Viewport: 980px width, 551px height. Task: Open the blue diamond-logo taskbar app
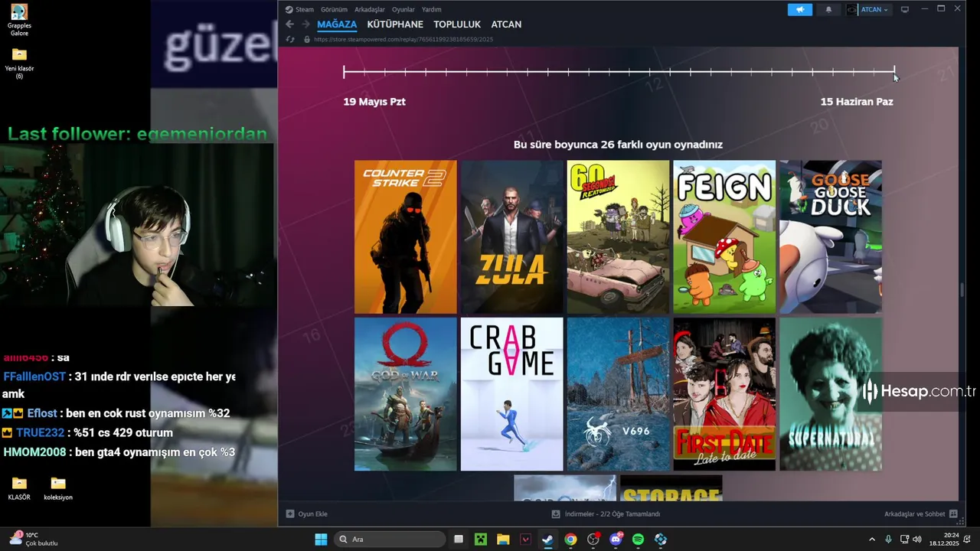click(661, 540)
